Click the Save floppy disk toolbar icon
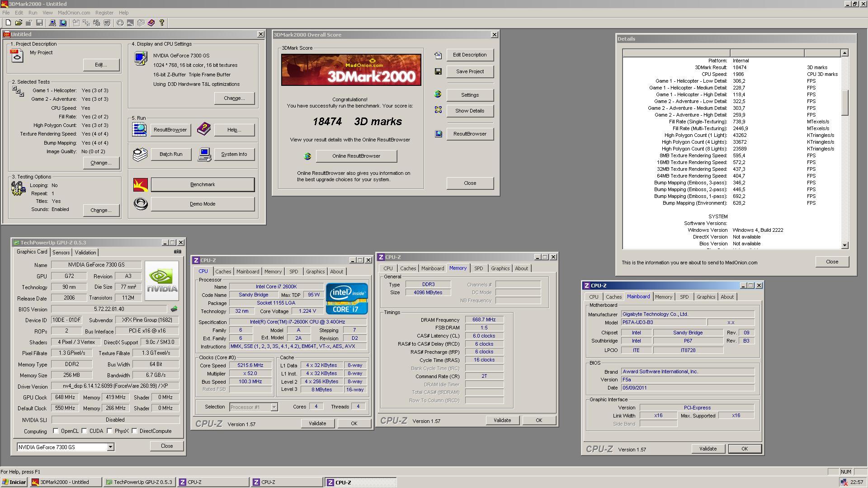 pyautogui.click(x=39, y=23)
